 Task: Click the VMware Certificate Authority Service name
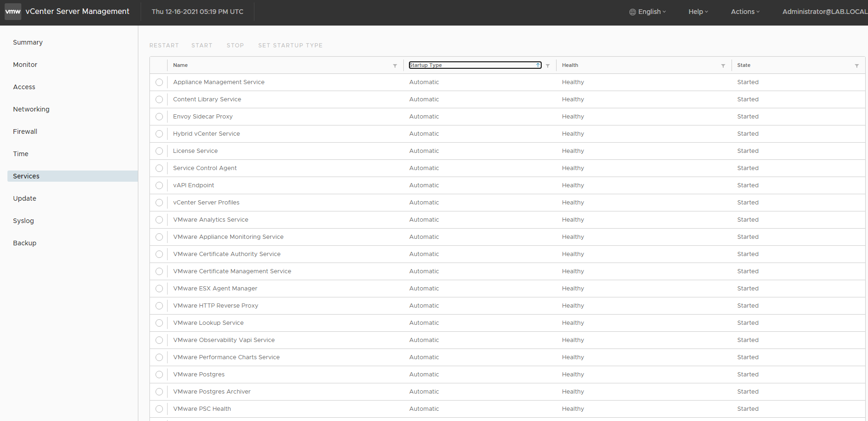pyautogui.click(x=227, y=254)
